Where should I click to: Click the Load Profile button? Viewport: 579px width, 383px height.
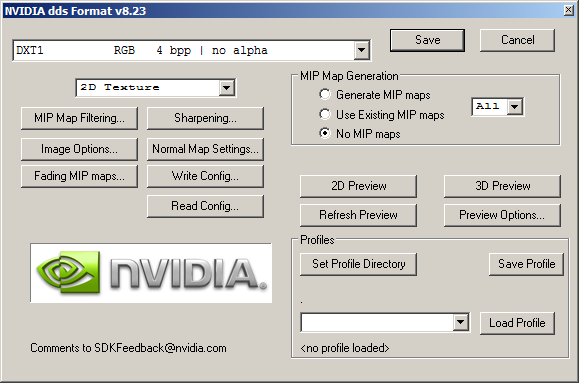point(517,323)
